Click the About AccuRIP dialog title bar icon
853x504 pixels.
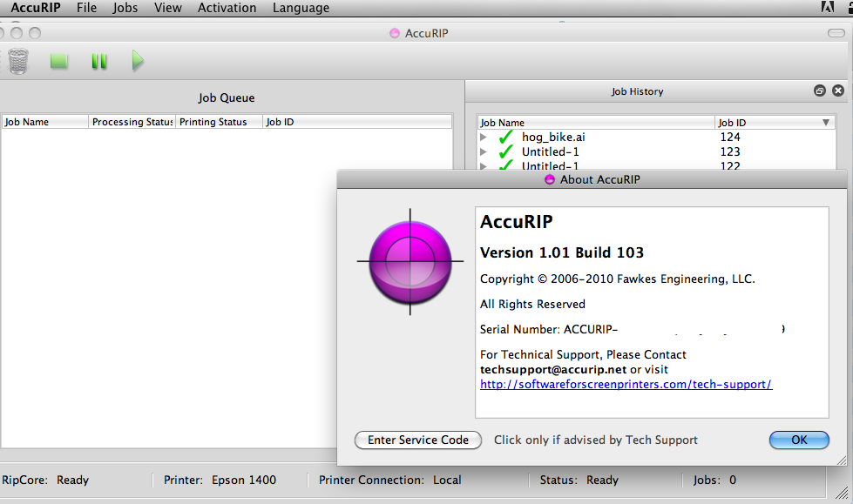point(550,179)
